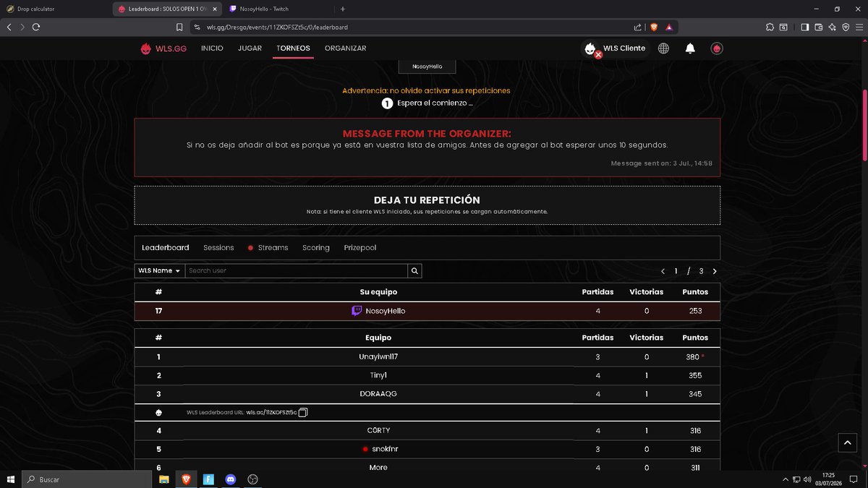Viewport: 868px width, 488px height.
Task: Click the 253 points value
Action: pos(696,311)
